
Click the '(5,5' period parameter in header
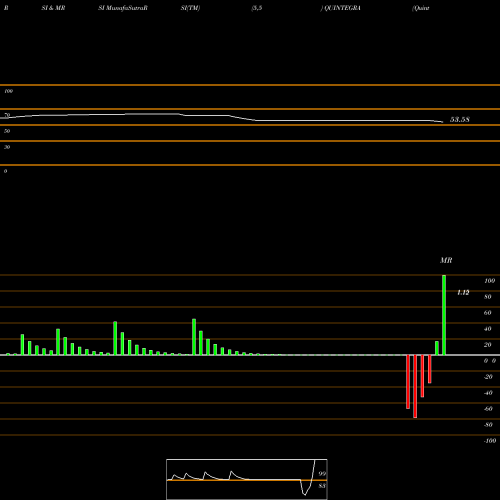257,8
